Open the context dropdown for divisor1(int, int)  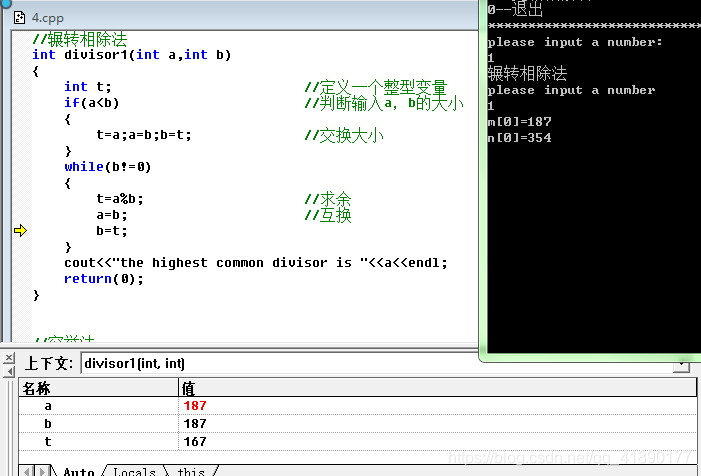(x=681, y=367)
